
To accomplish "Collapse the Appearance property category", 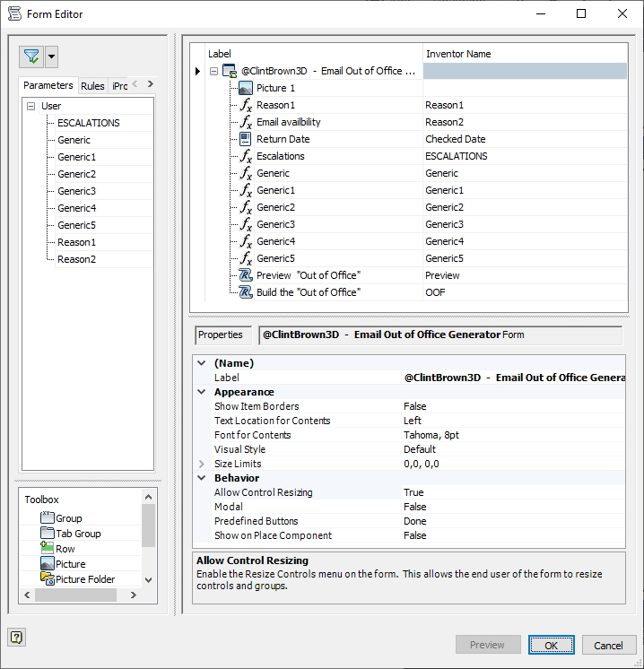I will click(x=202, y=392).
